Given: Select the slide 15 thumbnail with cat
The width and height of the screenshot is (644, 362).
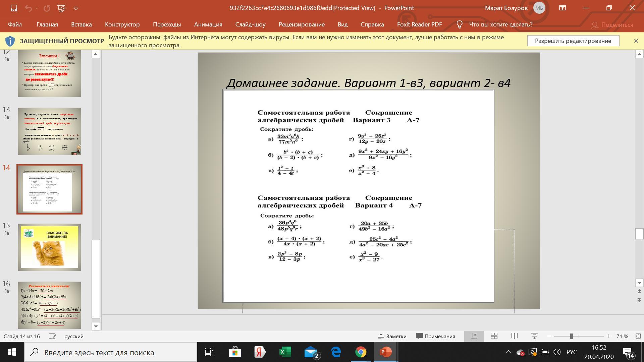Looking at the screenshot, I should (x=49, y=247).
